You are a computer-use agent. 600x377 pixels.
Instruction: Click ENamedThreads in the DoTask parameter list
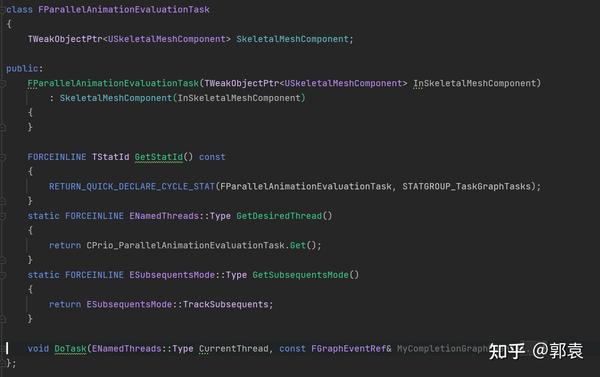click(x=126, y=349)
